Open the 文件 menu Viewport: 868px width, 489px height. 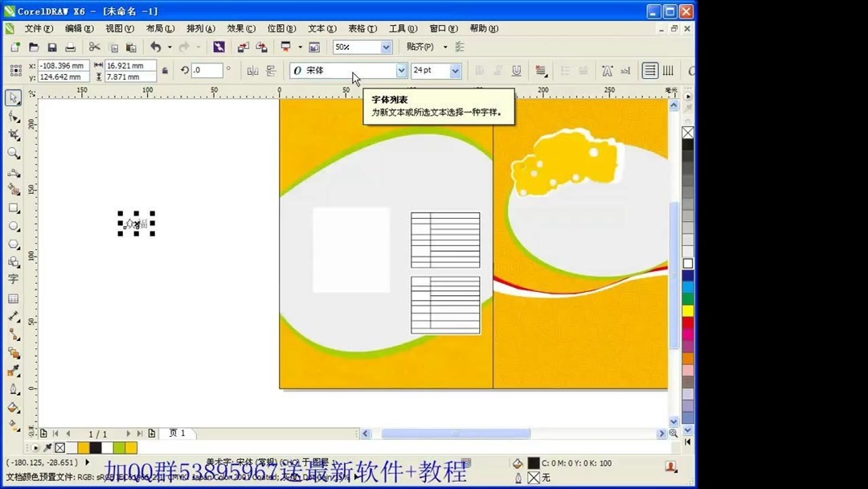(36, 28)
